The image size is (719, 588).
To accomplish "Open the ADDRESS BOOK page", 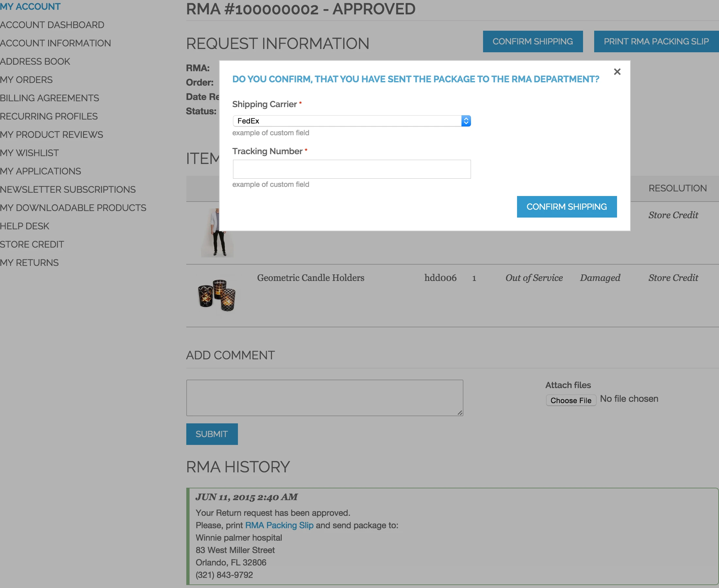I will tap(35, 61).
